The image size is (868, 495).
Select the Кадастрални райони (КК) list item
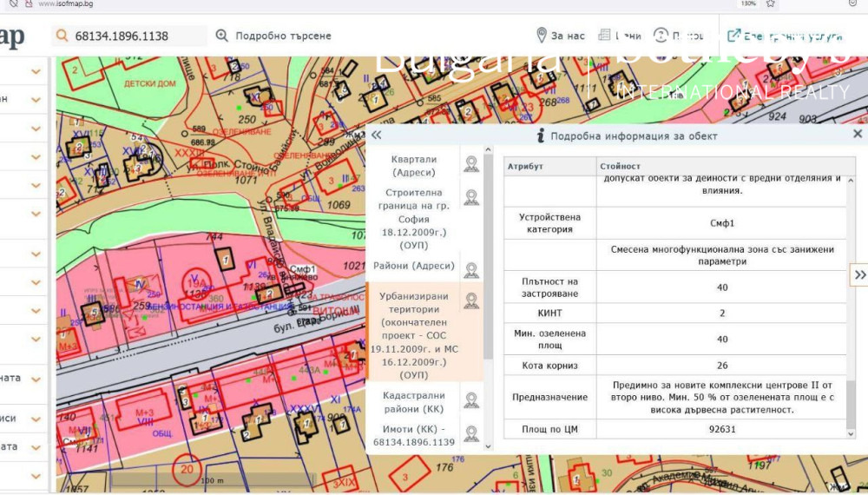coord(414,402)
